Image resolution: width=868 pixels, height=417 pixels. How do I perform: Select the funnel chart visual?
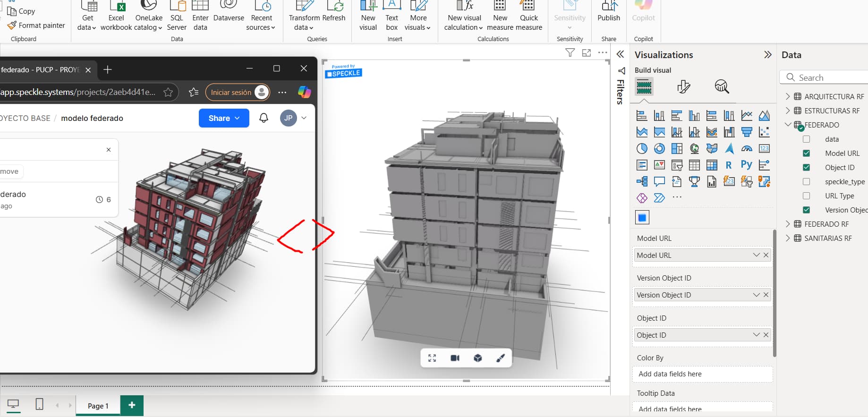(x=747, y=132)
